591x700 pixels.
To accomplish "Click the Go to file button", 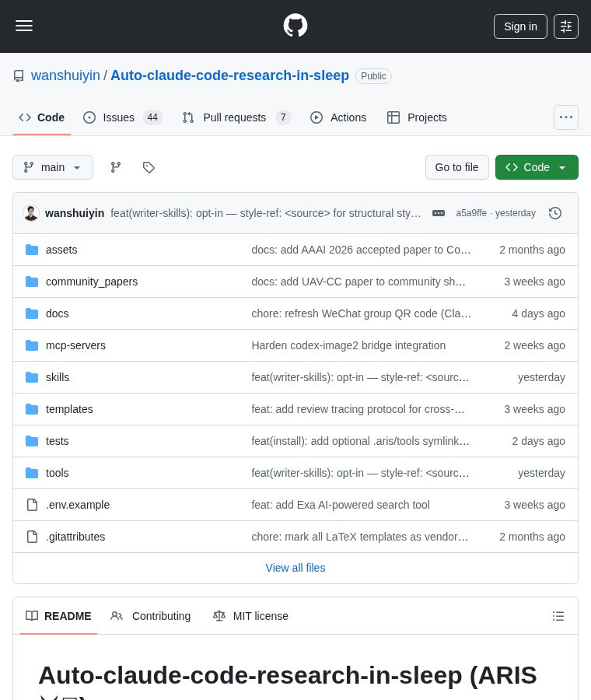I will (457, 167).
